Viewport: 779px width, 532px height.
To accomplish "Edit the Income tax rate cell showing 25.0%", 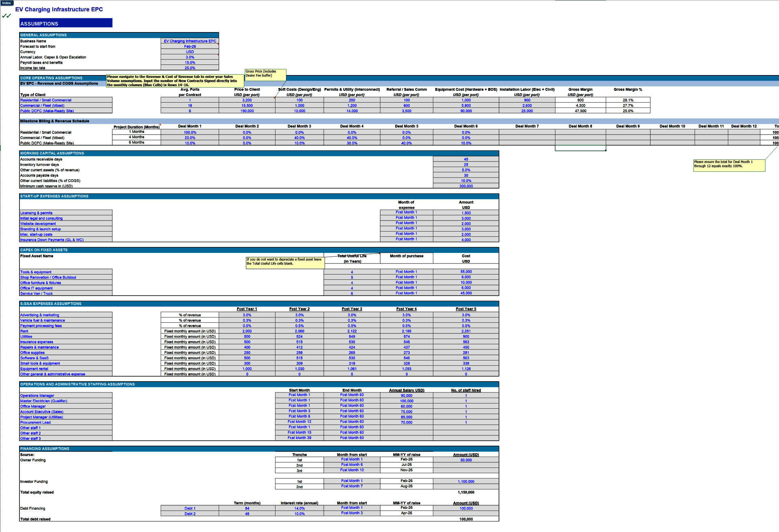I will point(190,68).
